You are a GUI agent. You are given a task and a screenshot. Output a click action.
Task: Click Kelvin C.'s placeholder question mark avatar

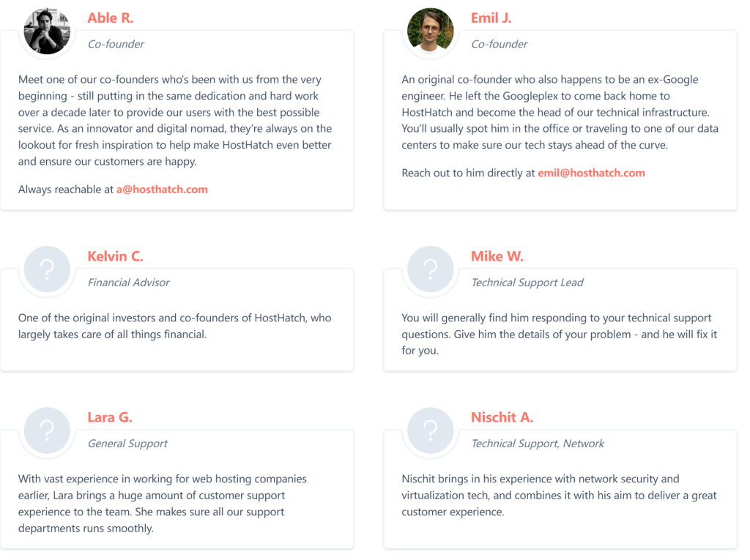point(47,269)
